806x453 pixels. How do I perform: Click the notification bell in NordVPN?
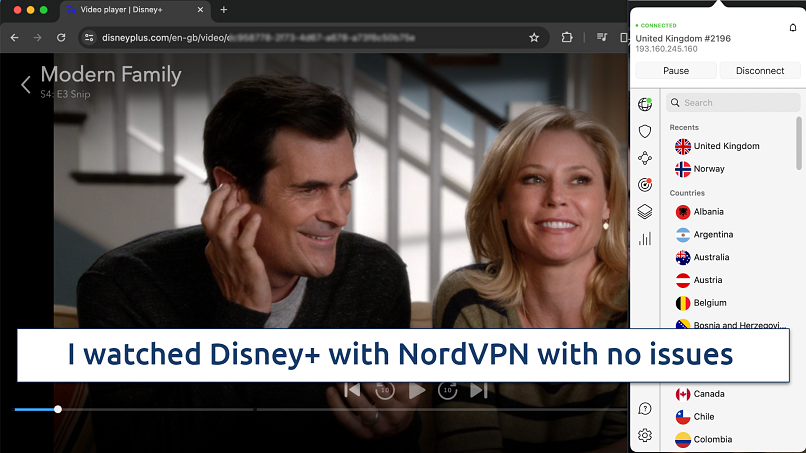(x=793, y=26)
